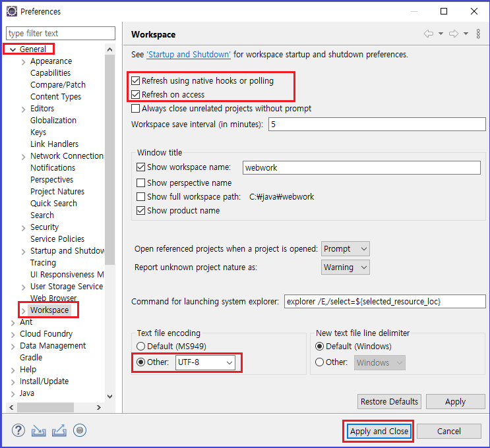
Task: Open Link Handlers preferences
Action: (54, 144)
